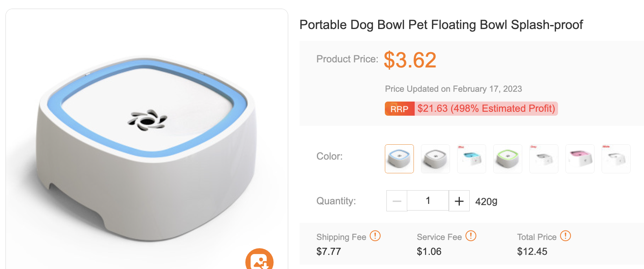Image resolution: width=644 pixels, height=269 pixels.
Task: Choose the color swatch labeled Blue
Action: point(472,159)
